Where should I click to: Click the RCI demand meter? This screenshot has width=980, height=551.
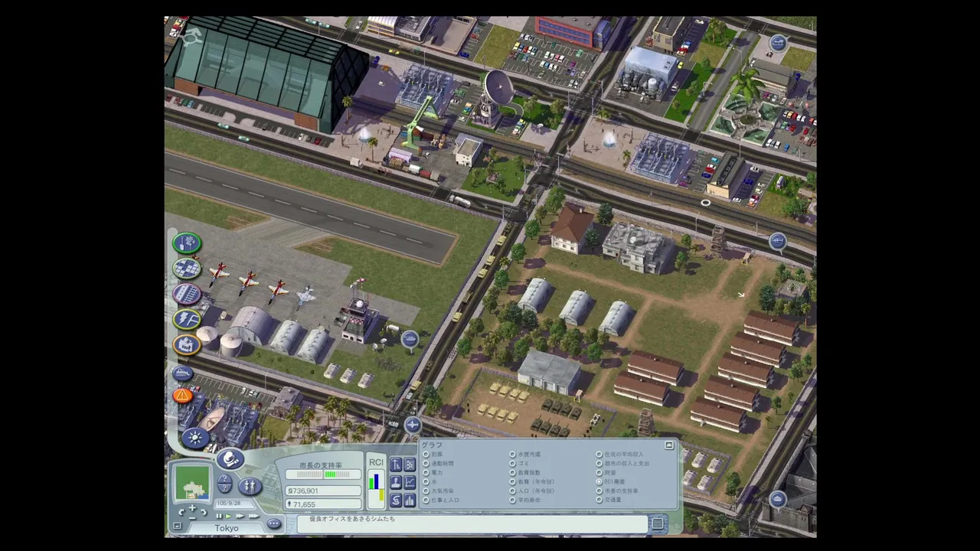click(x=376, y=490)
